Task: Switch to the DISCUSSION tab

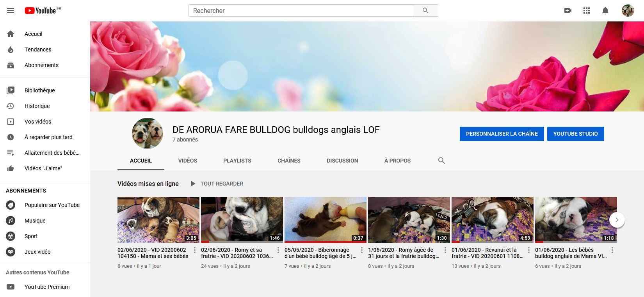Action: [x=342, y=161]
